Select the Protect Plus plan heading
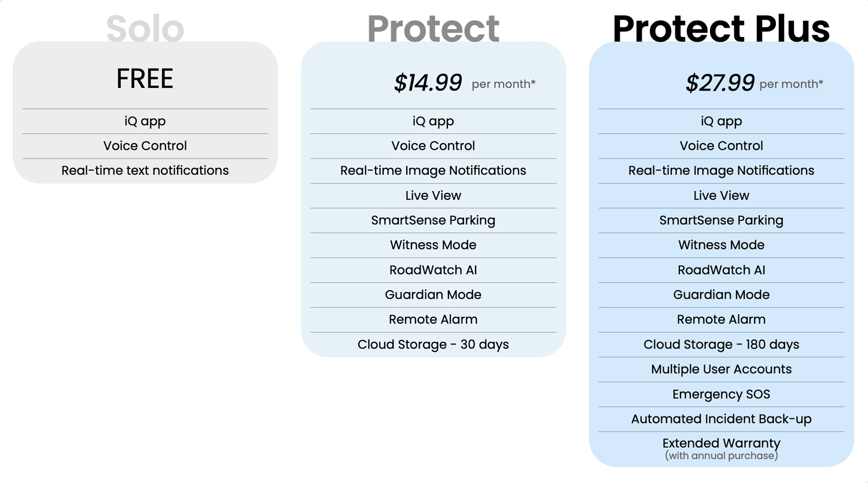868x483 pixels. [x=721, y=28]
